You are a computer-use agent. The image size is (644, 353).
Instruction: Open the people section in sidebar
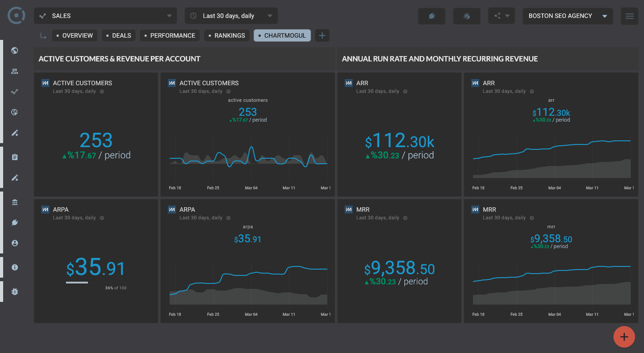(x=15, y=71)
